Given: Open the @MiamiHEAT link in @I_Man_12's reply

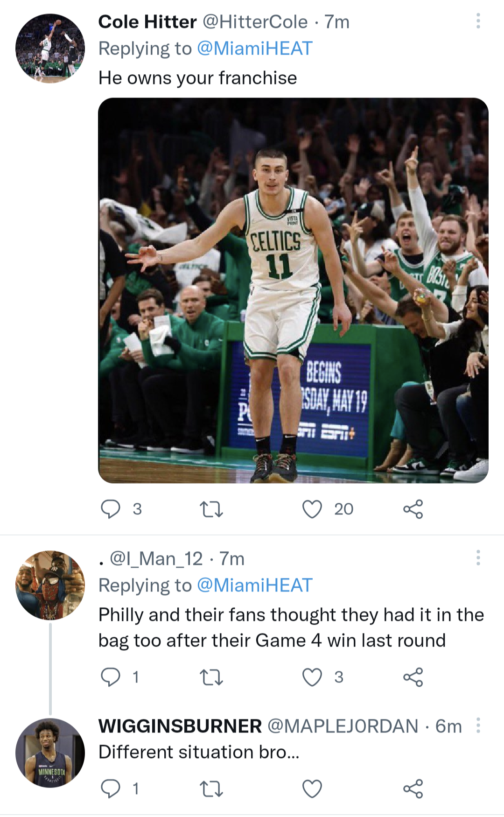Looking at the screenshot, I should coord(254,585).
